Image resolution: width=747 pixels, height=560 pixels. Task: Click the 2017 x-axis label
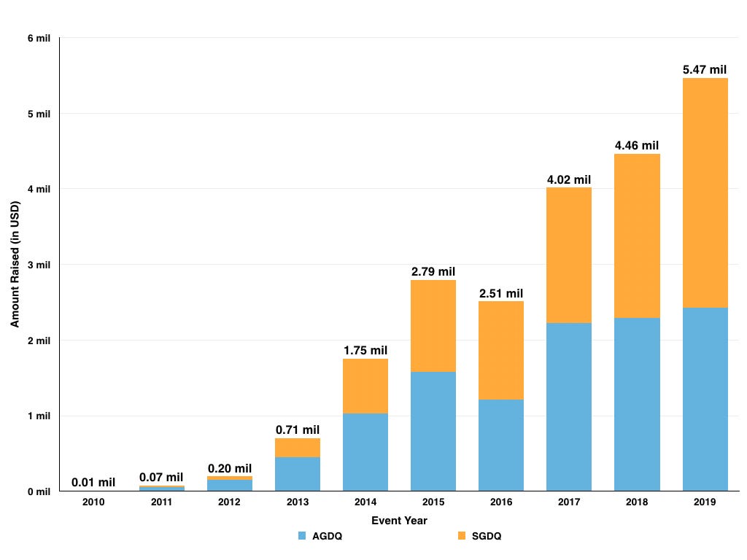pyautogui.click(x=569, y=502)
